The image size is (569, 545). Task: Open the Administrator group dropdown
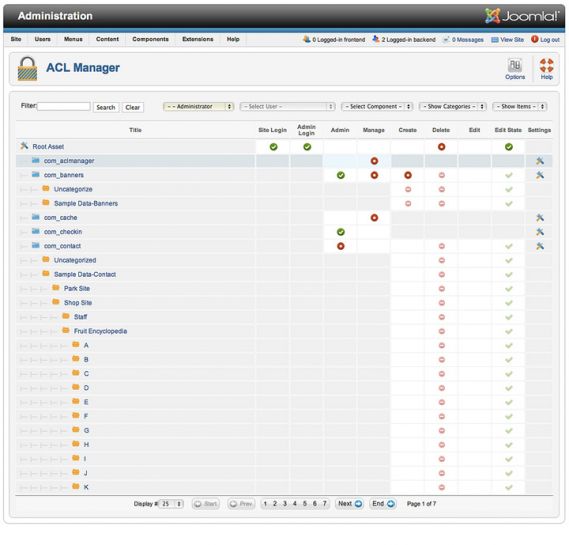tap(198, 106)
